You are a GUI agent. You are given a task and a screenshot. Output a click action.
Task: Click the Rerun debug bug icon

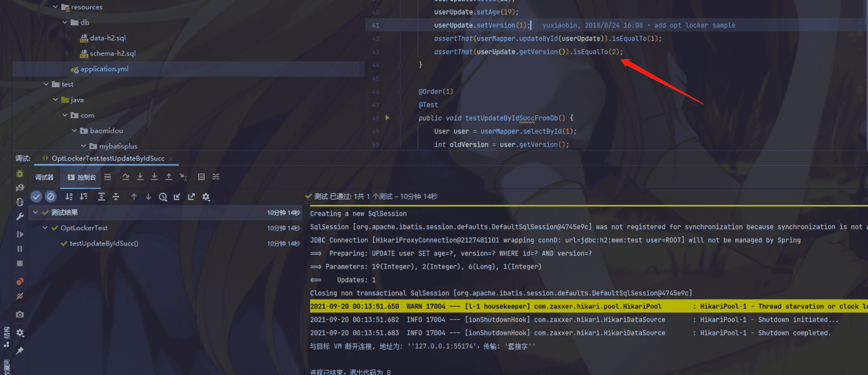pos(20,174)
